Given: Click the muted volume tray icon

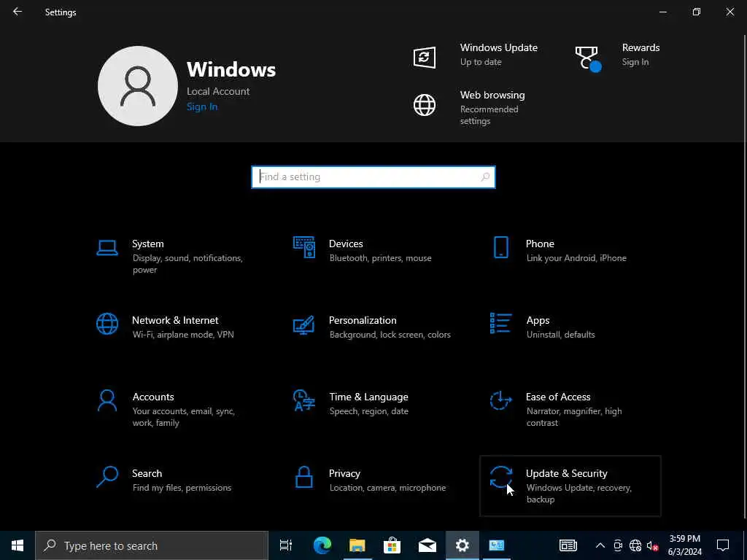Looking at the screenshot, I should (652, 545).
